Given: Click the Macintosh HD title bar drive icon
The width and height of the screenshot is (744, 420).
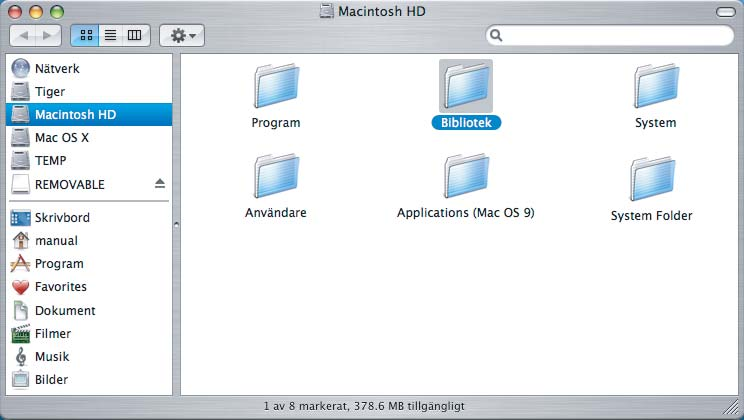Looking at the screenshot, I should (326, 11).
